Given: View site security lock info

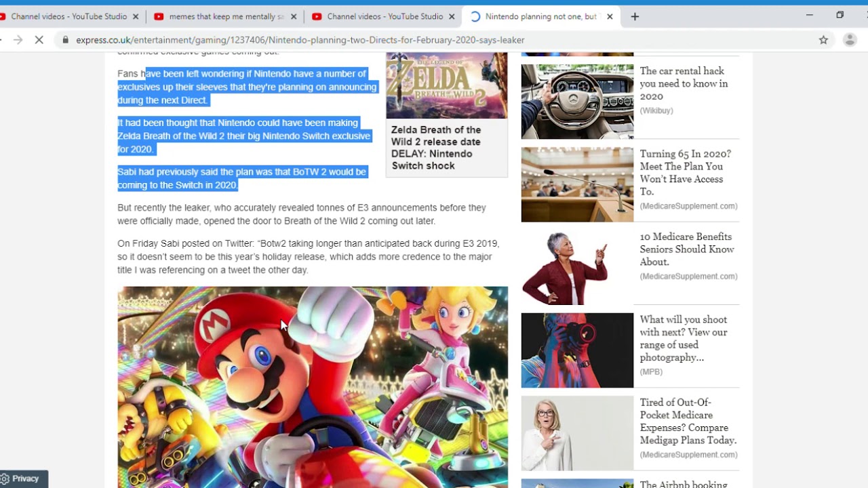Looking at the screenshot, I should coord(66,40).
